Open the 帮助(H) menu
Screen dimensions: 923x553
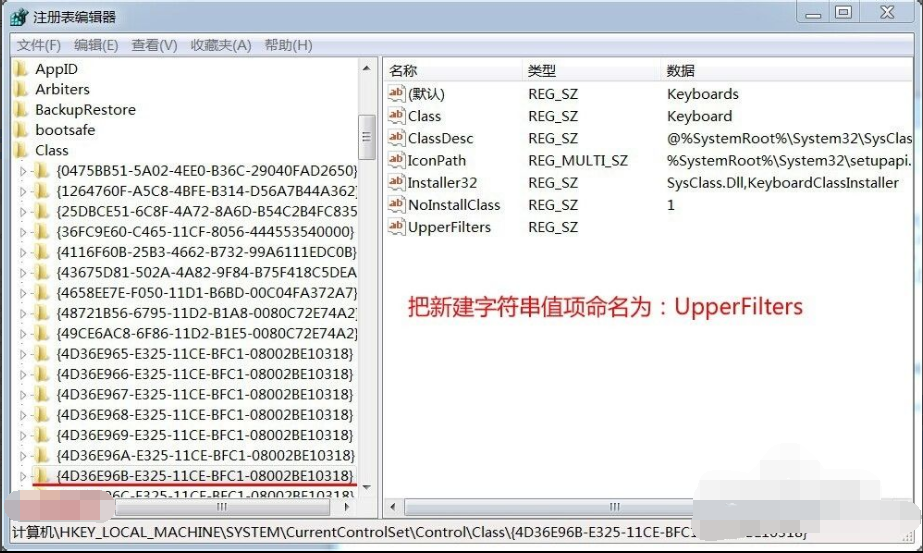click(288, 45)
